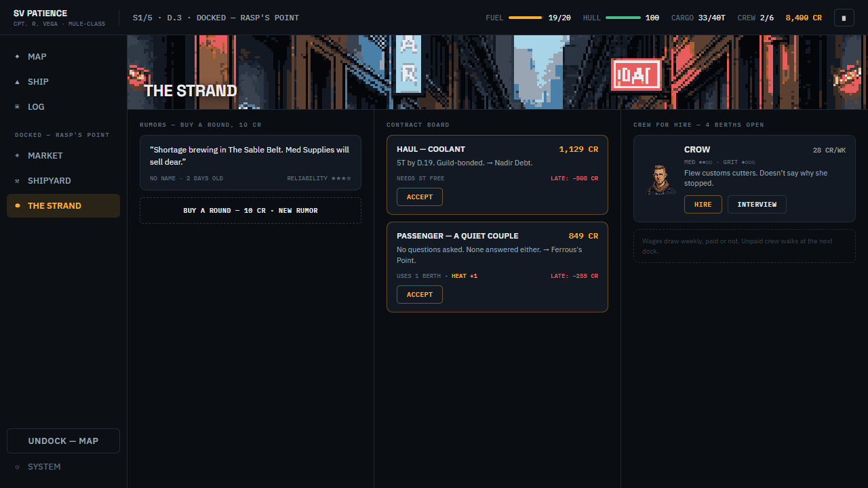Click the HAUL — COOLANT contract title
The height and width of the screenshot is (488, 868).
(431, 149)
